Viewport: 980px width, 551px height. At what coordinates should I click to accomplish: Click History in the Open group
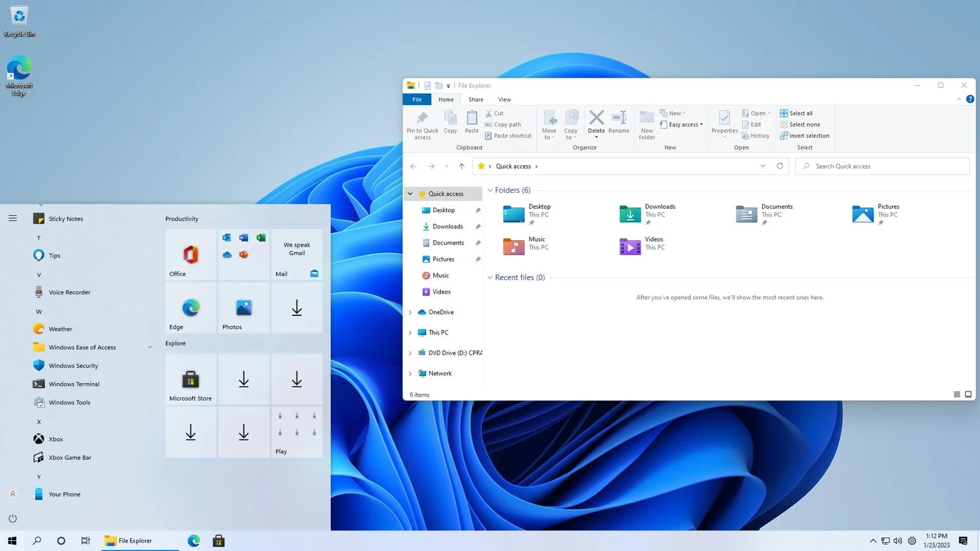pyautogui.click(x=756, y=136)
